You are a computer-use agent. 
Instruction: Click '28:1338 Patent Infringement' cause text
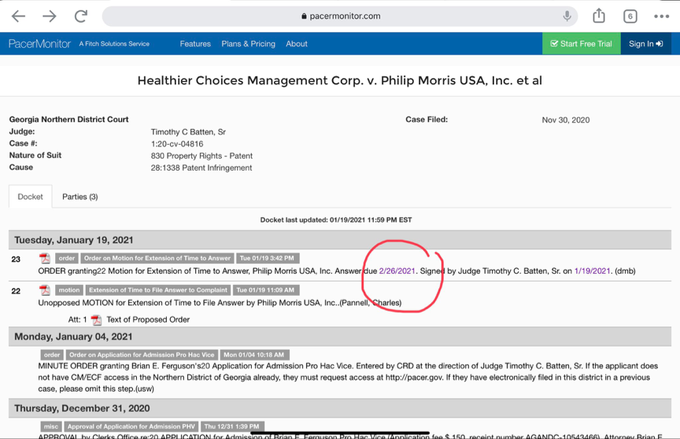(201, 168)
